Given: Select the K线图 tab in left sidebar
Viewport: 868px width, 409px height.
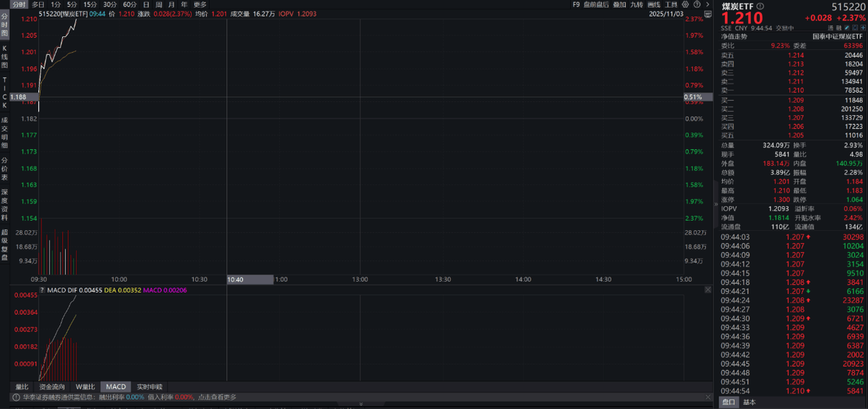Looking at the screenshot, I should point(4,56).
